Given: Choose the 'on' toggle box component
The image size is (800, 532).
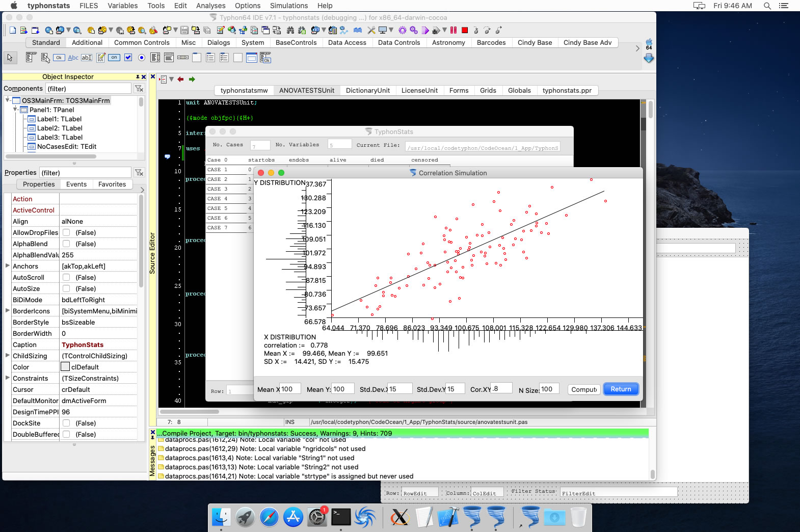Looking at the screenshot, I should [x=114, y=58].
